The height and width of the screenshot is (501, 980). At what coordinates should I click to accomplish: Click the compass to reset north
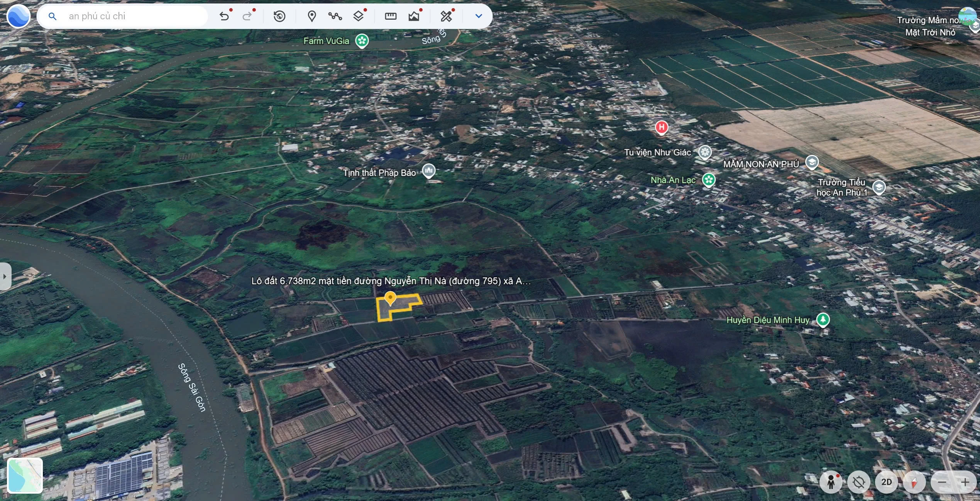pyautogui.click(x=914, y=482)
